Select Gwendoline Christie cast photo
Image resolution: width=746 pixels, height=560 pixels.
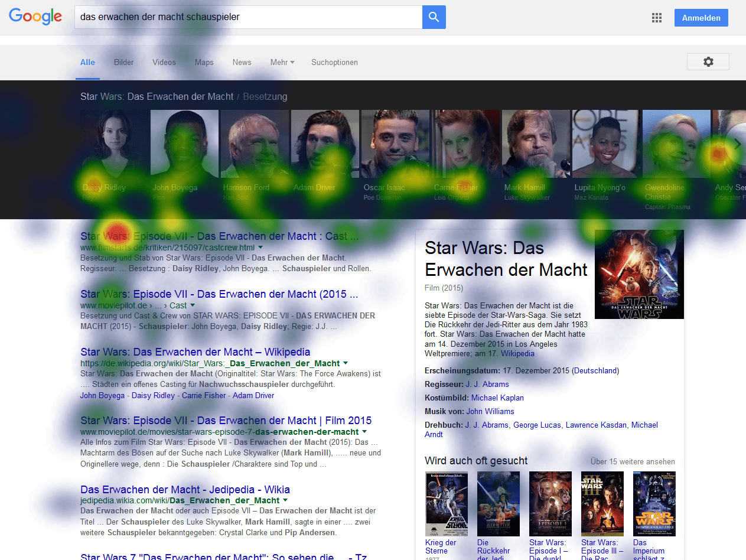coord(677,144)
